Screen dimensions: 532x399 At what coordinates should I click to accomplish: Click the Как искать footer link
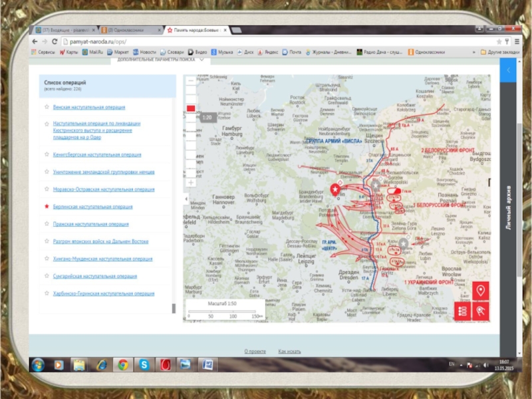point(289,351)
